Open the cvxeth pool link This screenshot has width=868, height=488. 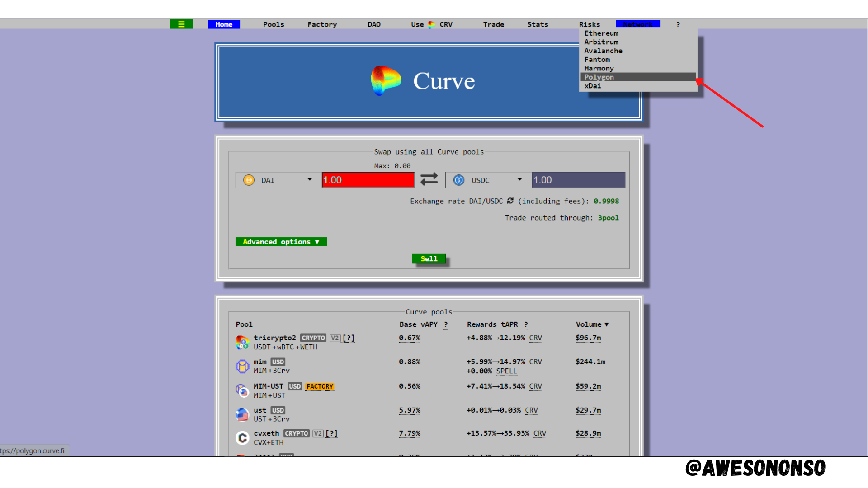tap(266, 433)
